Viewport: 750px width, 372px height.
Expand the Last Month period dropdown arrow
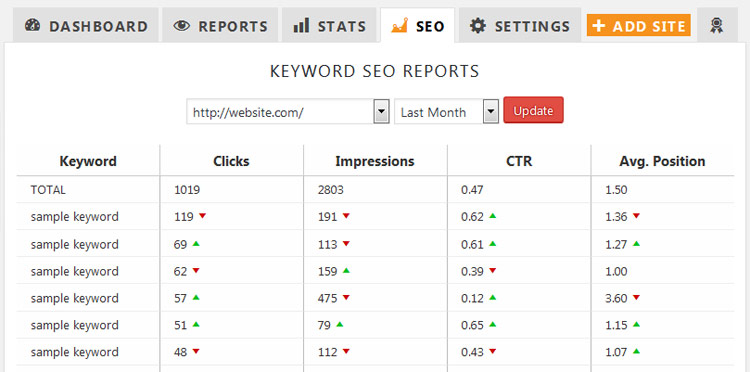(x=491, y=111)
